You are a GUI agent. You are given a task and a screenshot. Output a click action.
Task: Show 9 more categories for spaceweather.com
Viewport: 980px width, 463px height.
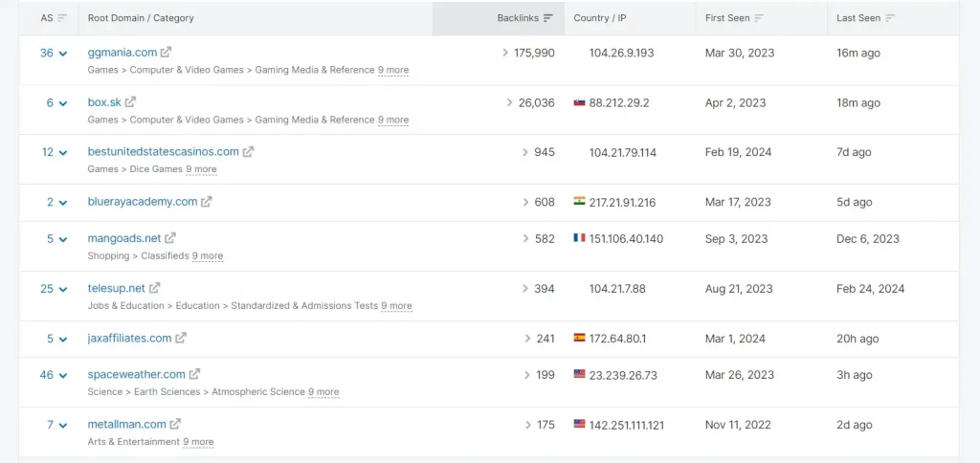pos(323,392)
